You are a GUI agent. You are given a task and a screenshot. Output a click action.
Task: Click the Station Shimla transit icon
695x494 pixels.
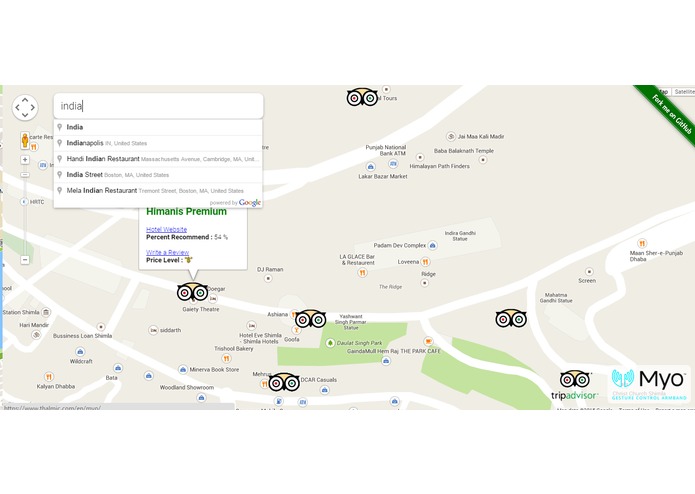[x=46, y=312]
